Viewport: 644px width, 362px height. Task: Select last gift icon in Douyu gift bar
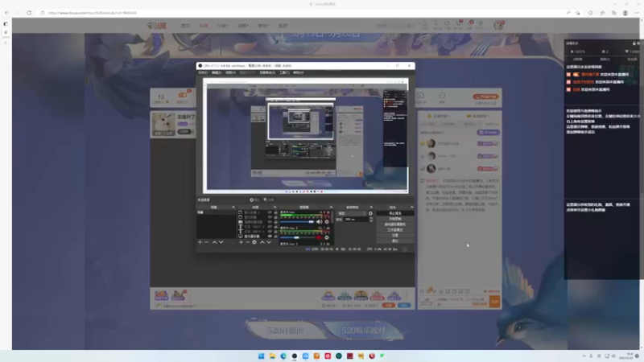(x=394, y=295)
